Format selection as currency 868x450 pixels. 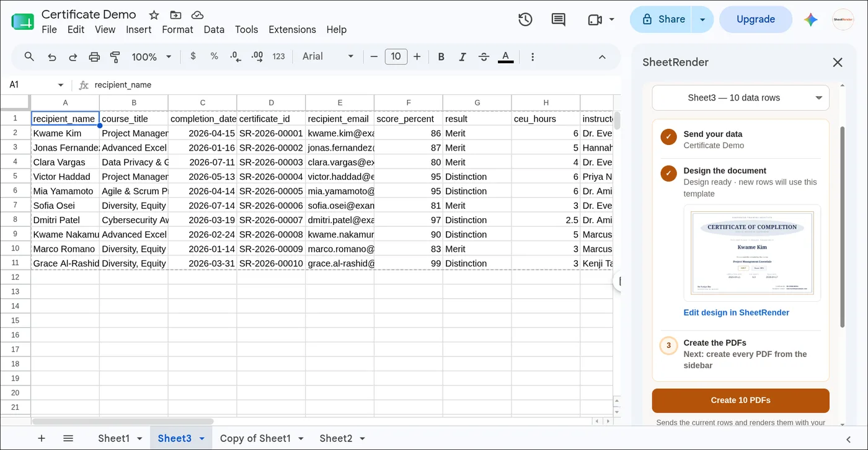pyautogui.click(x=193, y=56)
